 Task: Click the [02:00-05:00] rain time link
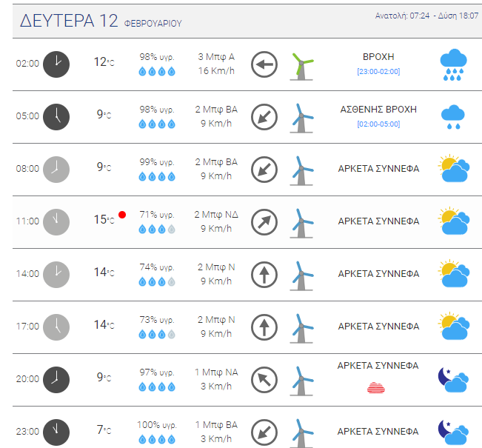(x=378, y=124)
